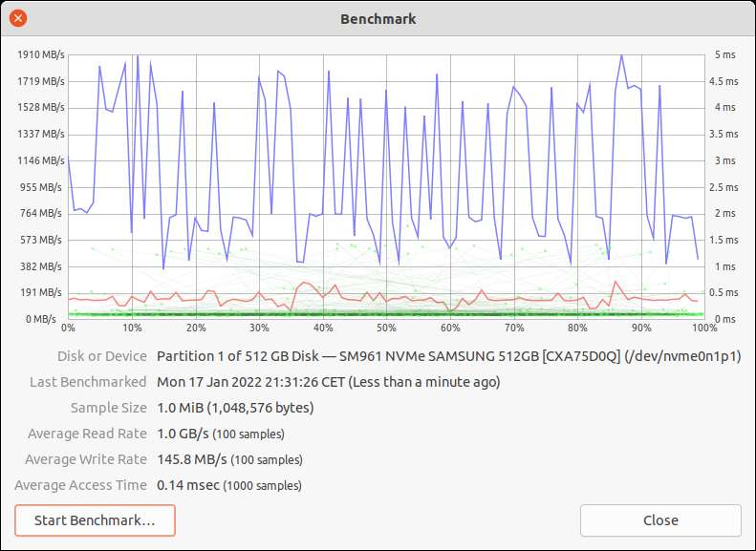Click the 573 MB/s axis label
Viewport: 756px width, 551px height.
[x=42, y=240]
